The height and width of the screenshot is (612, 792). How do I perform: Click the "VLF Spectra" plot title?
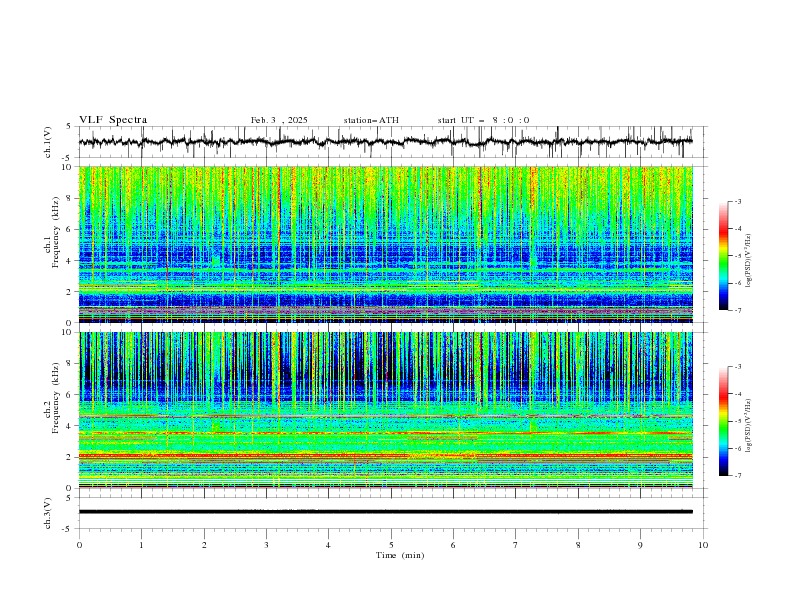tap(113, 120)
